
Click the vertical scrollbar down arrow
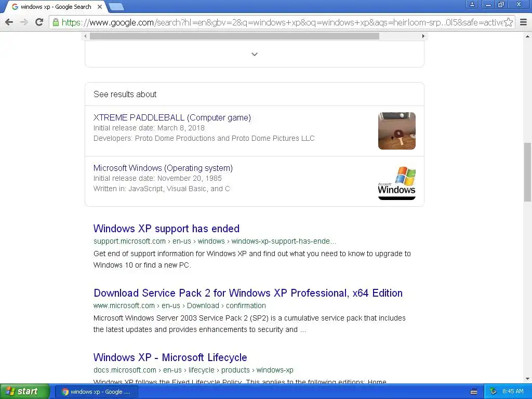tap(527, 379)
